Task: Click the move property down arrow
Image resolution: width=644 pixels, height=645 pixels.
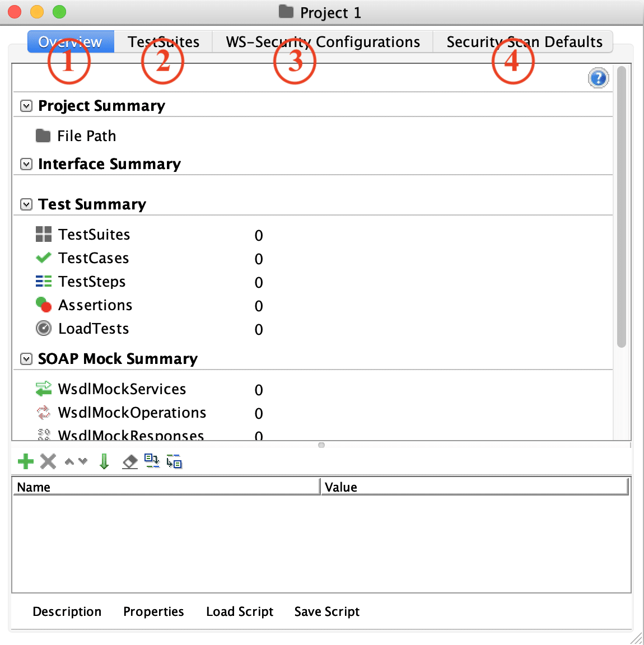Action: 83,461
